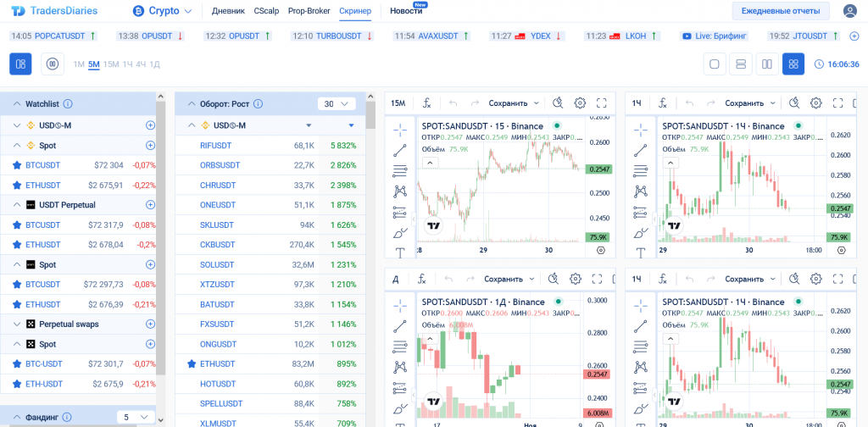Open the user profile avatar menu
868x427 pixels.
pyautogui.click(x=849, y=11)
